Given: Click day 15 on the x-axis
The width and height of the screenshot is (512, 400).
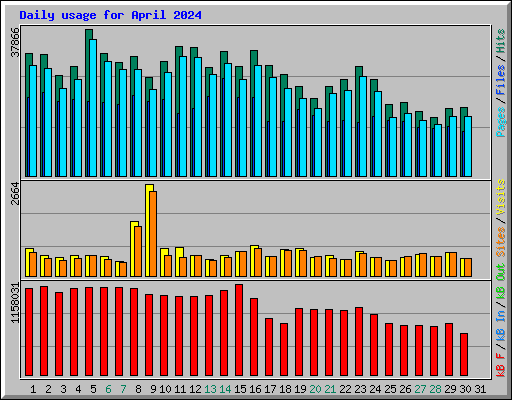Looking at the screenshot, I should click(x=240, y=389).
